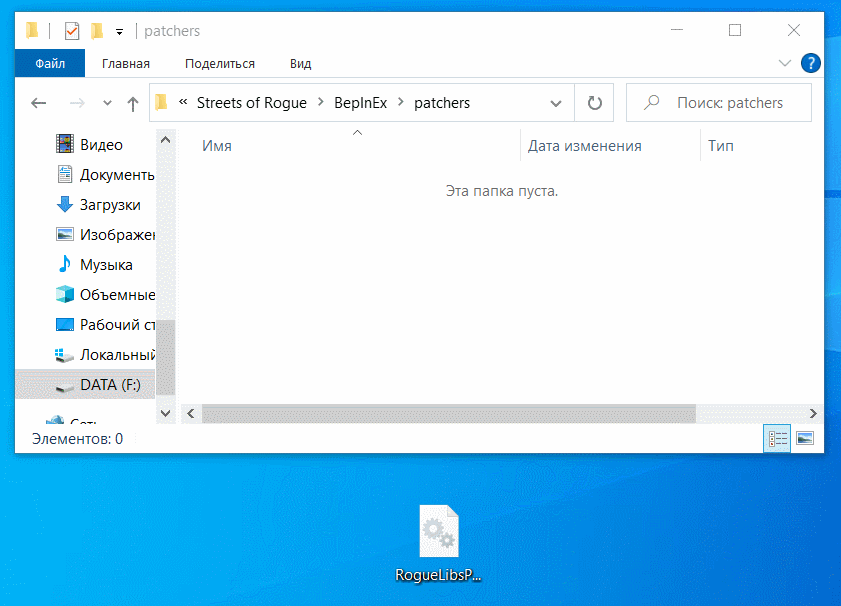The image size is (841, 606).
Task: Open the recent locations dropdown
Action: 107,102
